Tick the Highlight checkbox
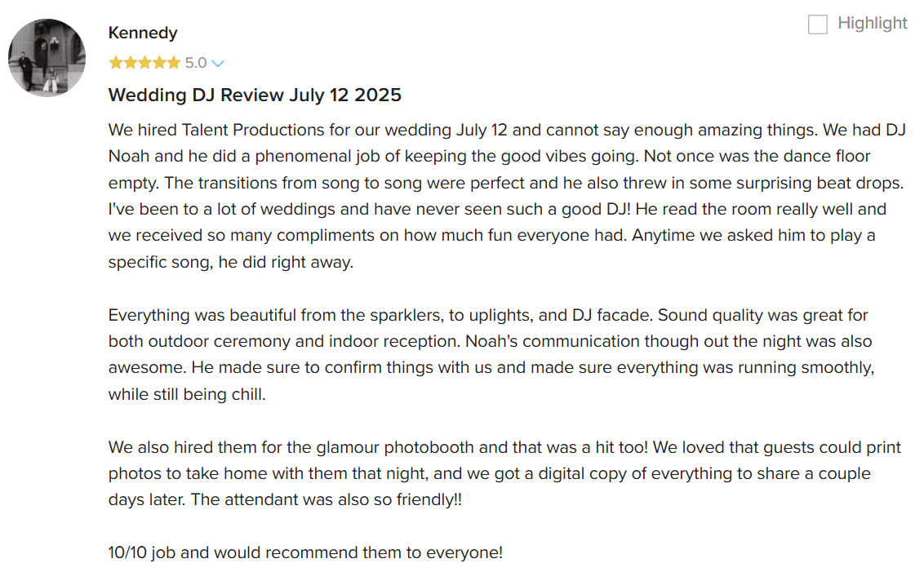 coord(817,24)
